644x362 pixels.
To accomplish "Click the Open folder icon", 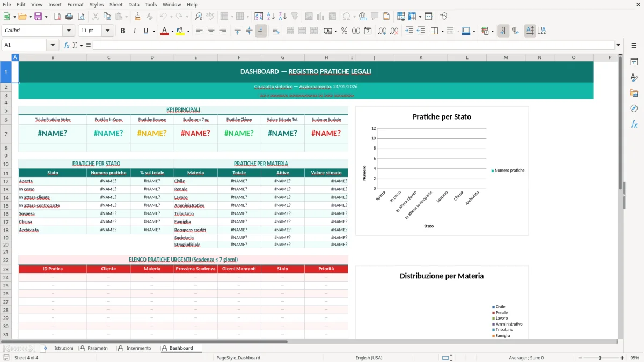I will coord(22,17).
